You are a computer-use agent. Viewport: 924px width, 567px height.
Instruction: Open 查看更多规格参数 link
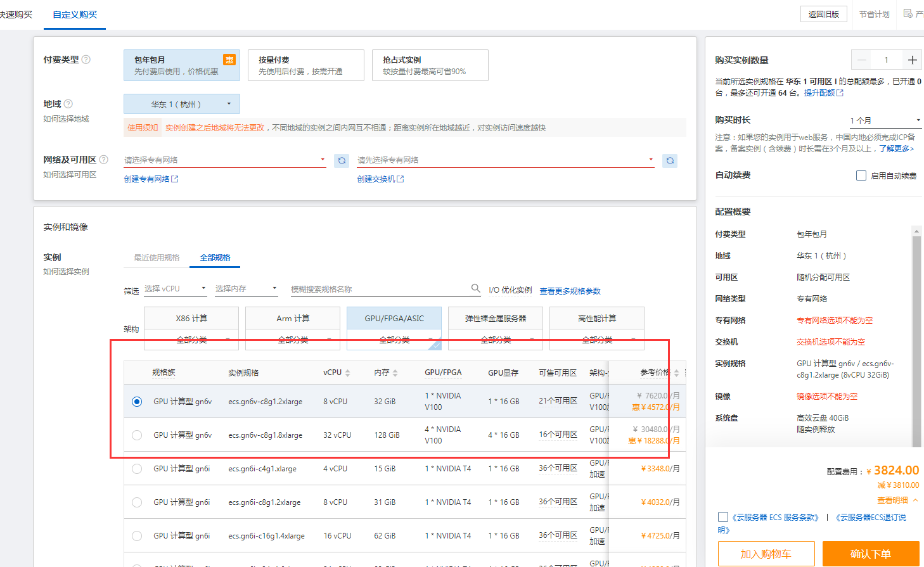(570, 291)
